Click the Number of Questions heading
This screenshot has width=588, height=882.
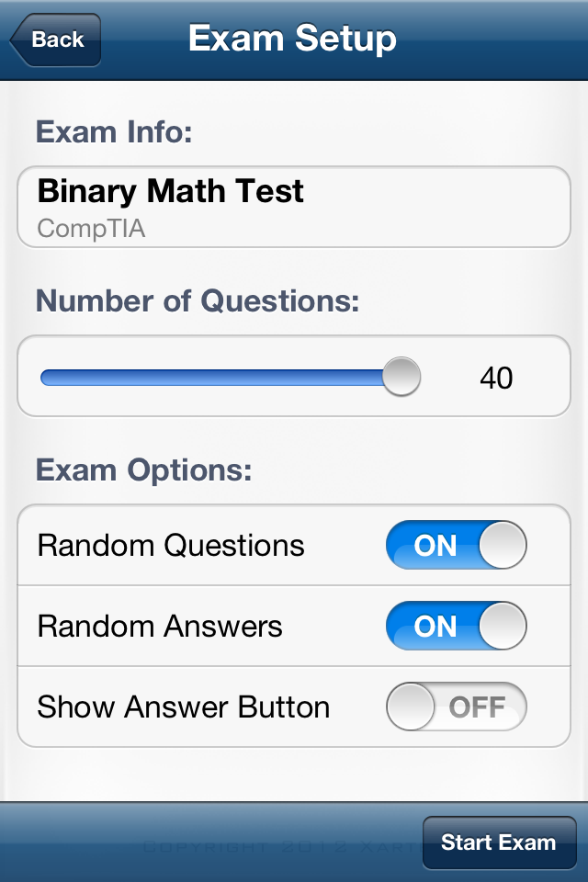pyautogui.click(x=198, y=300)
